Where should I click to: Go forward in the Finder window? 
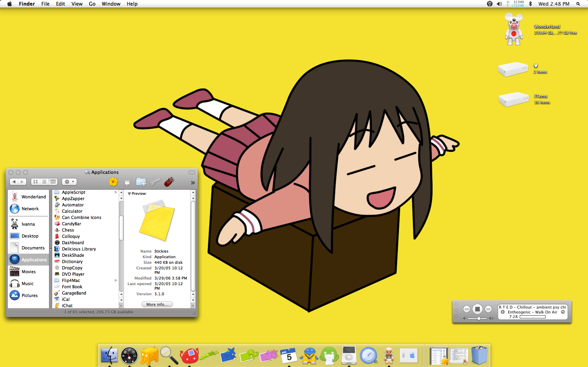[x=22, y=182]
